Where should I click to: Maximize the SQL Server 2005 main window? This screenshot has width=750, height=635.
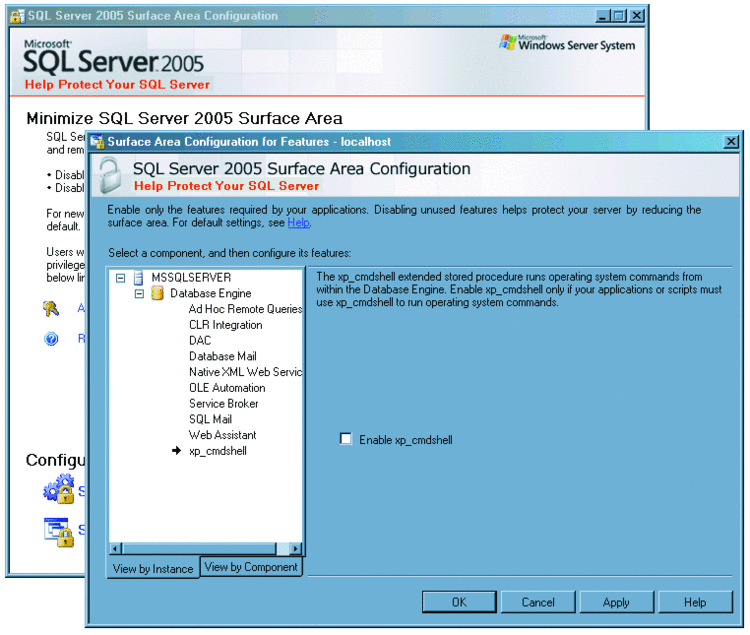pos(619,16)
